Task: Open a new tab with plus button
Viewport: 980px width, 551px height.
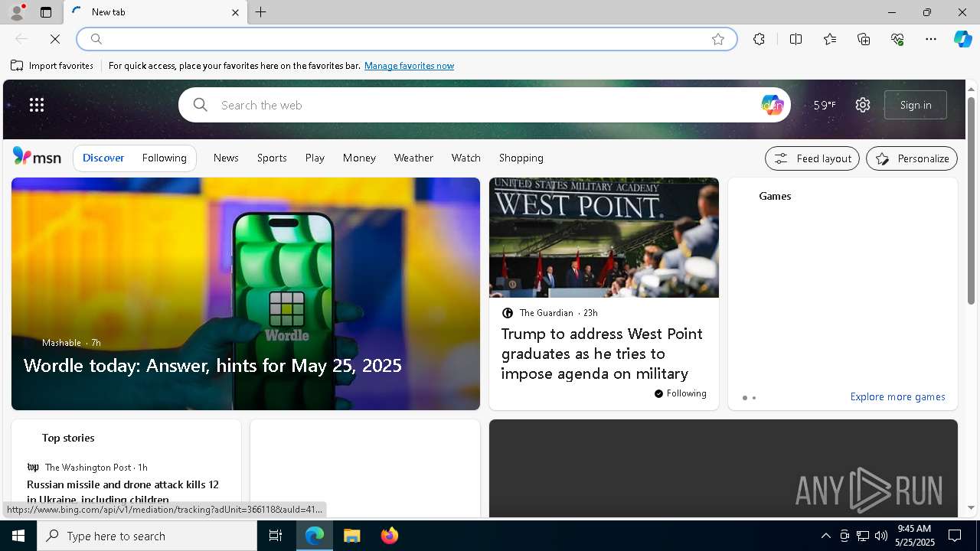Action: 261,12
